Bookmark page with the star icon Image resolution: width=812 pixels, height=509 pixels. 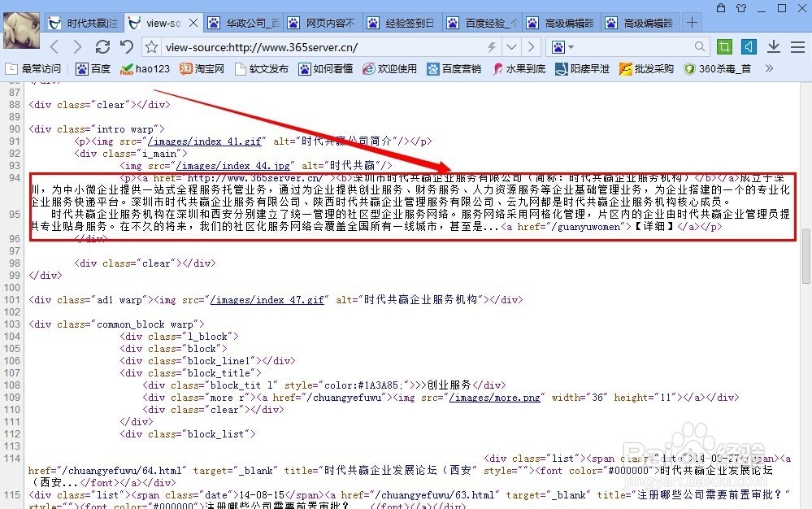(151, 47)
